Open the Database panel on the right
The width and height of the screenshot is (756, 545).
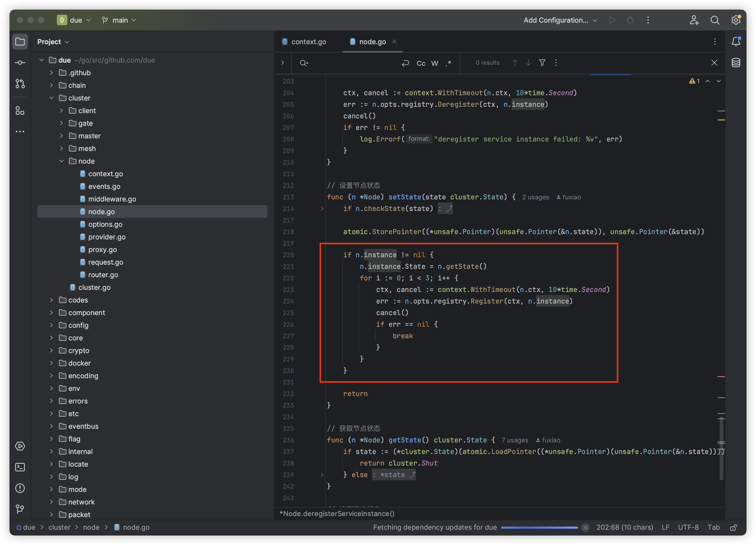point(736,62)
